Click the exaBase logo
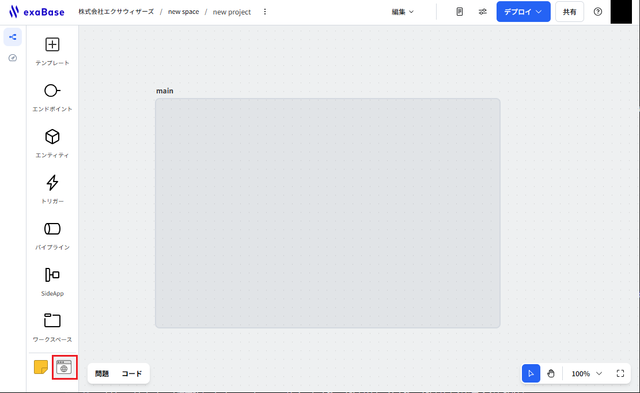 coord(37,12)
